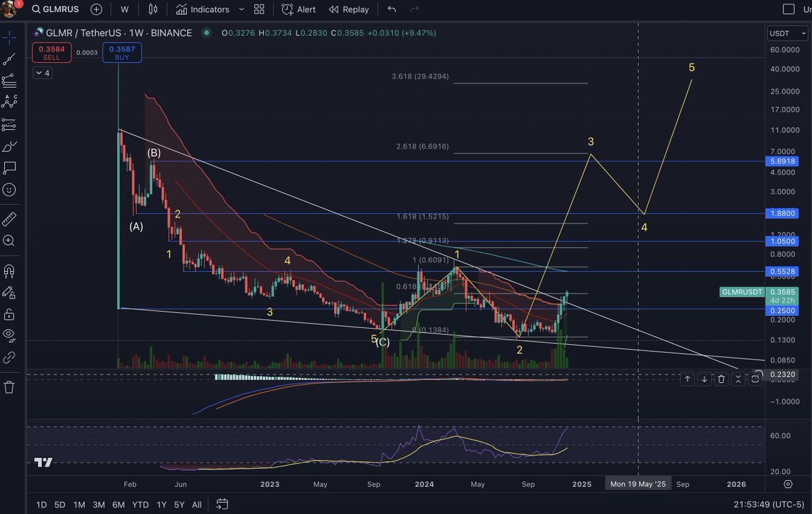This screenshot has width=812, height=514.
Task: Click the 1.8800 price level label
Action: click(x=782, y=213)
